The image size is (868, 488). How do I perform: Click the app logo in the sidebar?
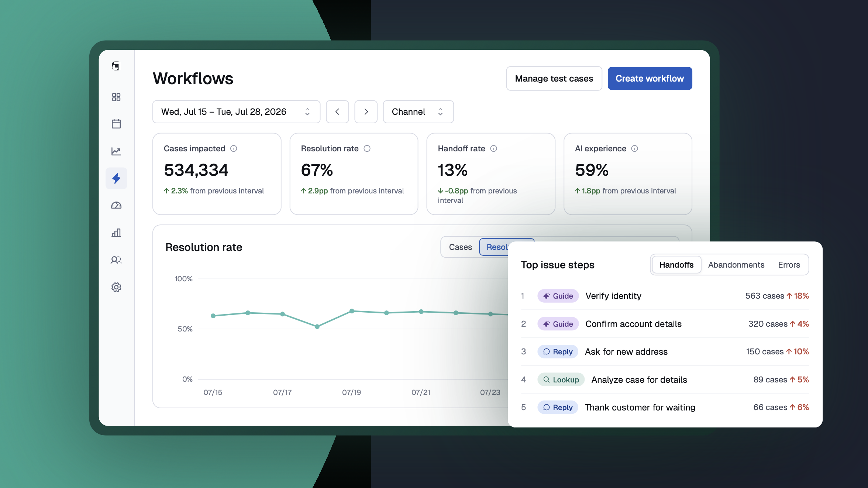pyautogui.click(x=116, y=66)
